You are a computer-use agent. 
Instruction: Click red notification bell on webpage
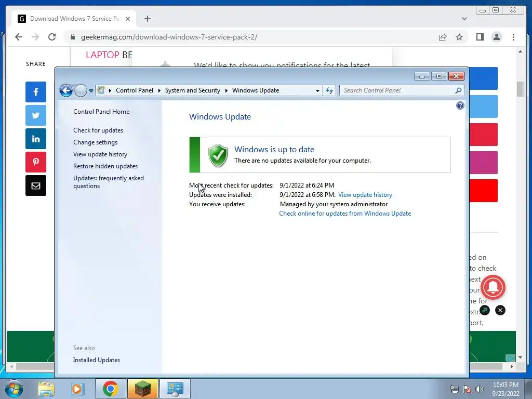[493, 287]
